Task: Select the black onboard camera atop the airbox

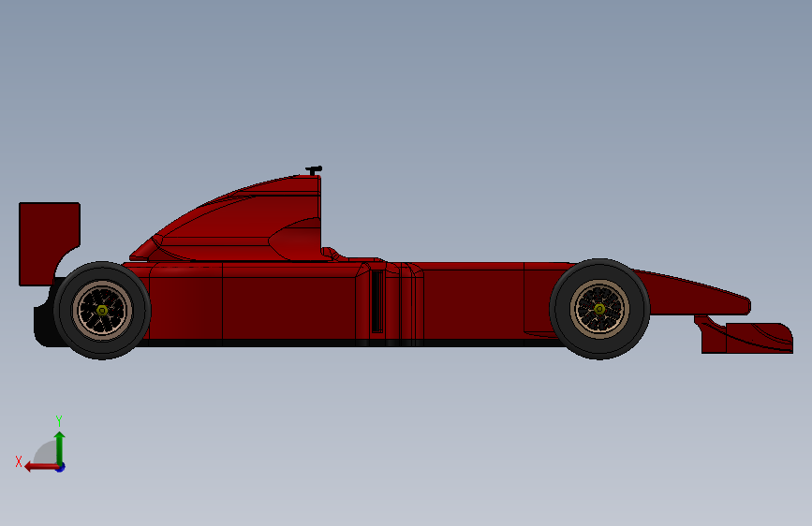Action: click(315, 169)
